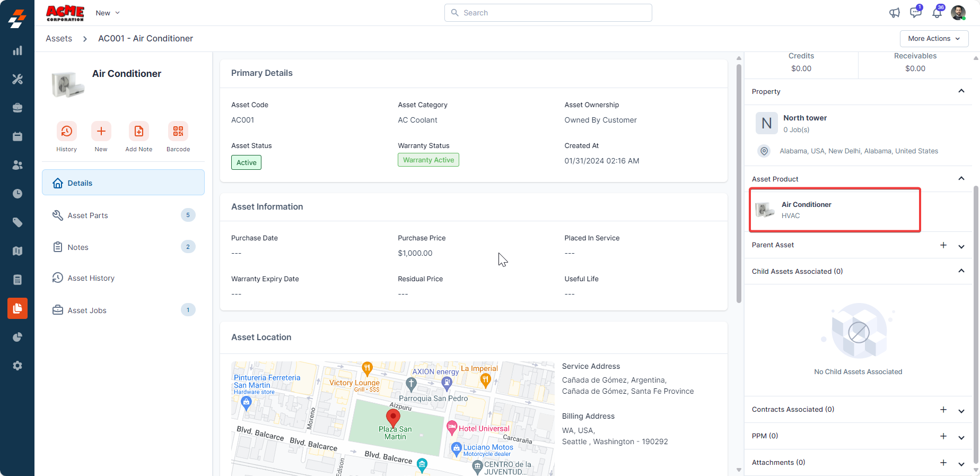Open the notifications bell icon

(x=937, y=13)
